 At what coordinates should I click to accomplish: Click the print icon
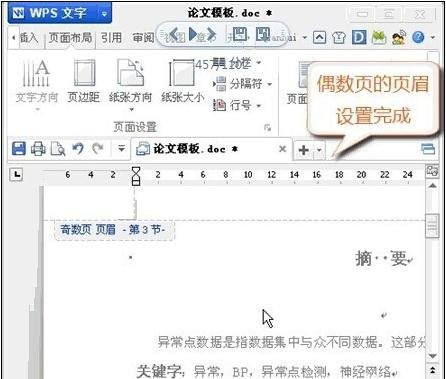click(38, 149)
